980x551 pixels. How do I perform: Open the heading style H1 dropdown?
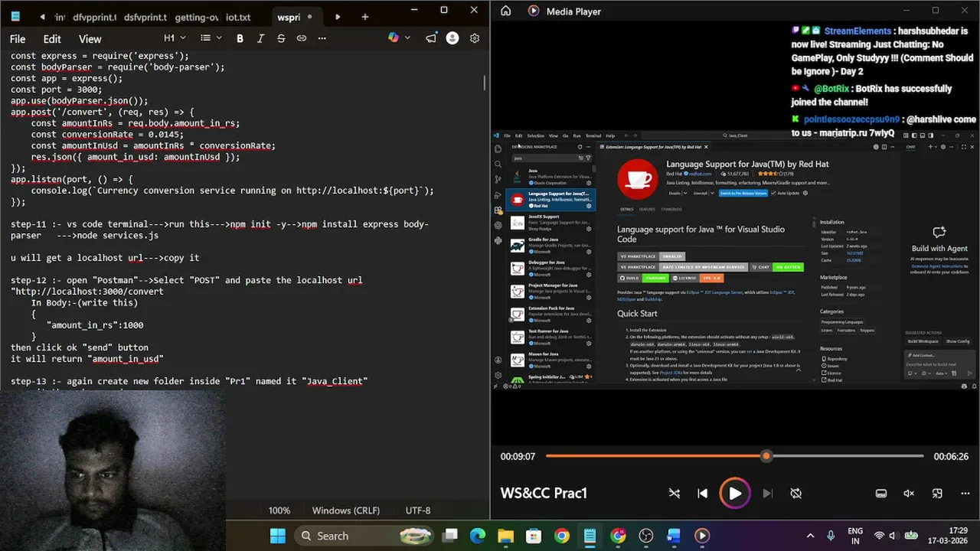pyautogui.click(x=174, y=38)
